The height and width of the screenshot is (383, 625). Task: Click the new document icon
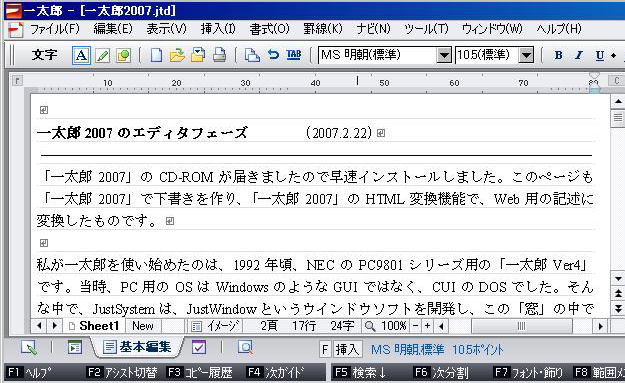[x=156, y=55]
